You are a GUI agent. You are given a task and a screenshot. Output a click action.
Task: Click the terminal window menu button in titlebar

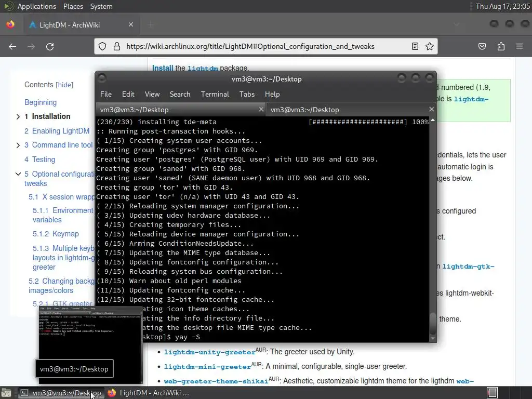[102, 78]
